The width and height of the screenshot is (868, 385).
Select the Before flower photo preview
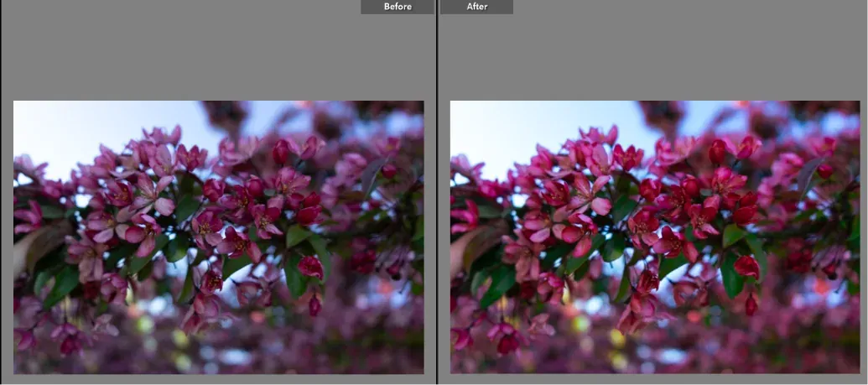(219, 237)
